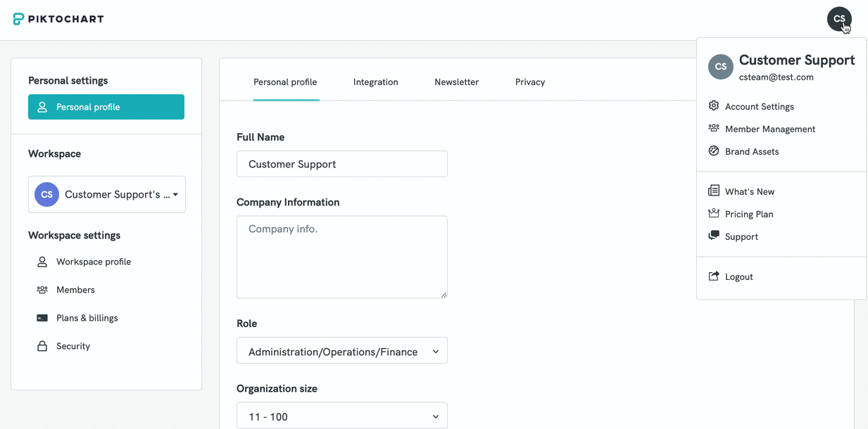Click the Support chat bubble icon
Viewport: 868px width, 429px height.
[714, 236]
